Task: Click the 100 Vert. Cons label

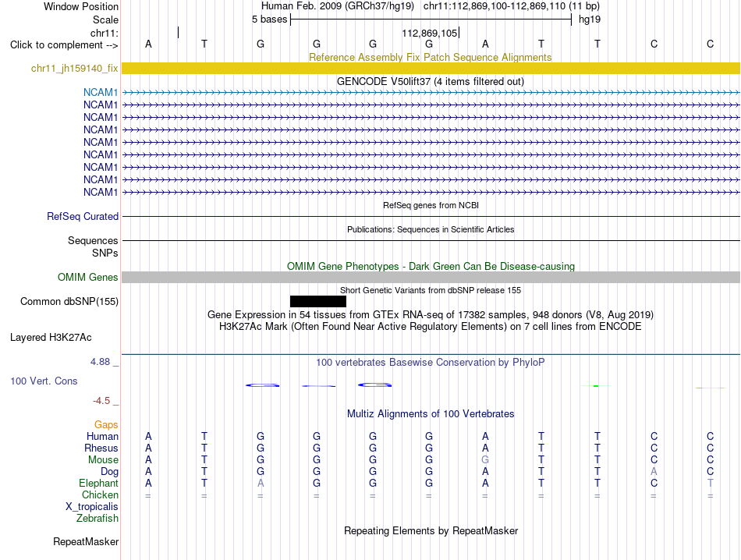Action: (x=44, y=381)
